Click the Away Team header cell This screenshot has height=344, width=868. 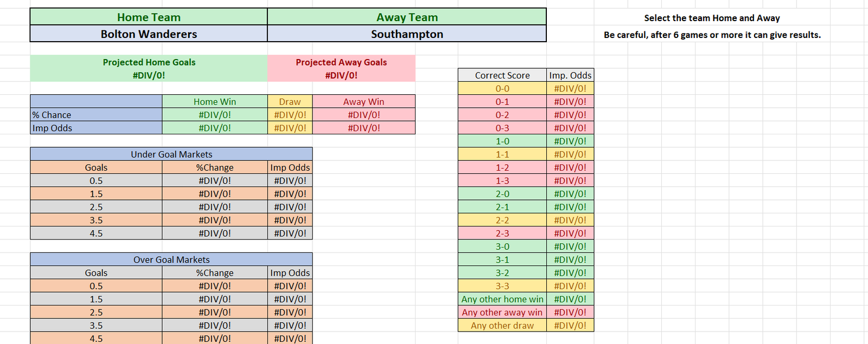click(x=407, y=17)
